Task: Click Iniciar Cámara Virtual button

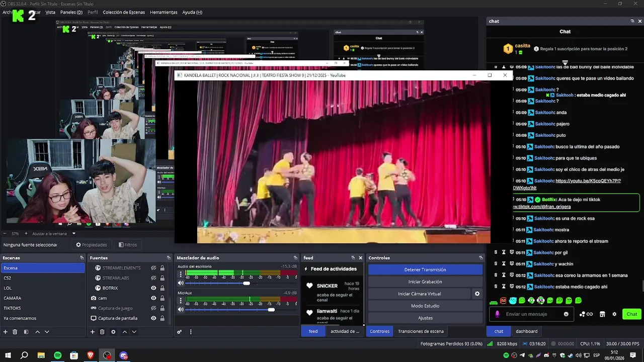Action: [420, 294]
